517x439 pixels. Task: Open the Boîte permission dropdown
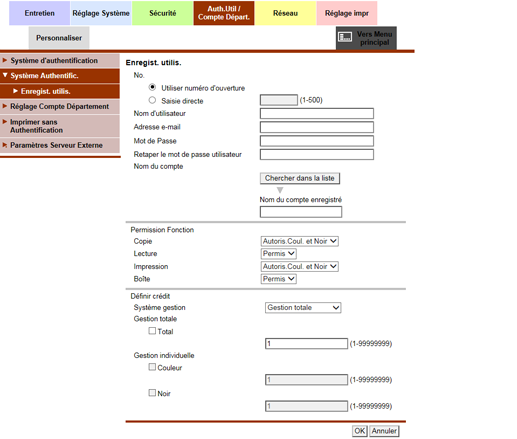(279, 279)
